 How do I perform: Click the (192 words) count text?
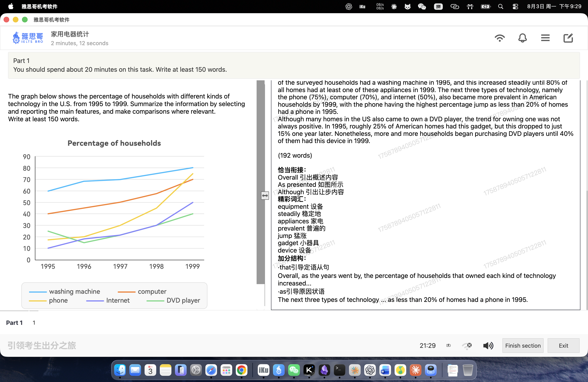[295, 155]
